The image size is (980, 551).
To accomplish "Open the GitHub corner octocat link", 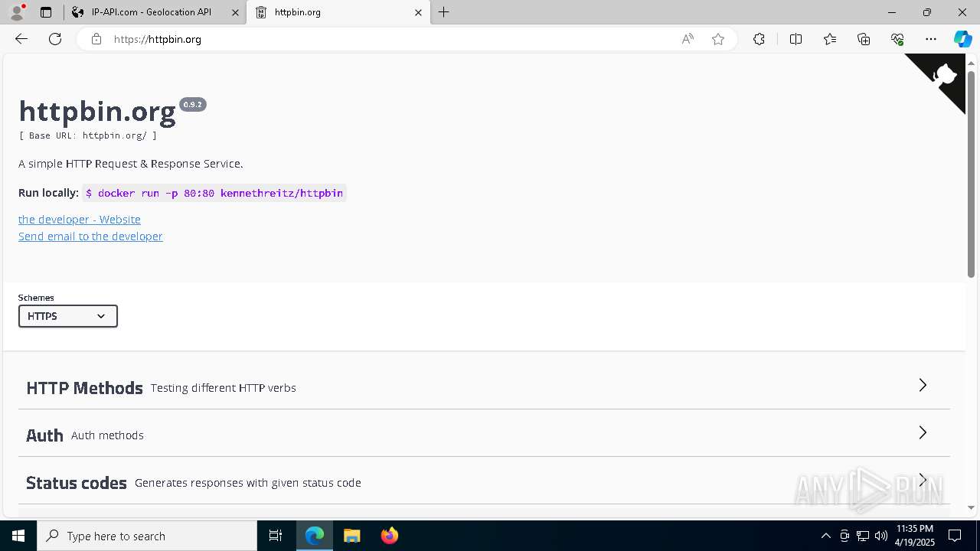I will click(943, 75).
